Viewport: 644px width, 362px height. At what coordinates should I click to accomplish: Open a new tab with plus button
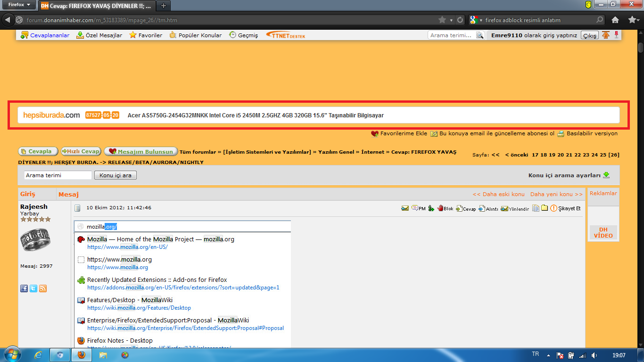click(164, 6)
